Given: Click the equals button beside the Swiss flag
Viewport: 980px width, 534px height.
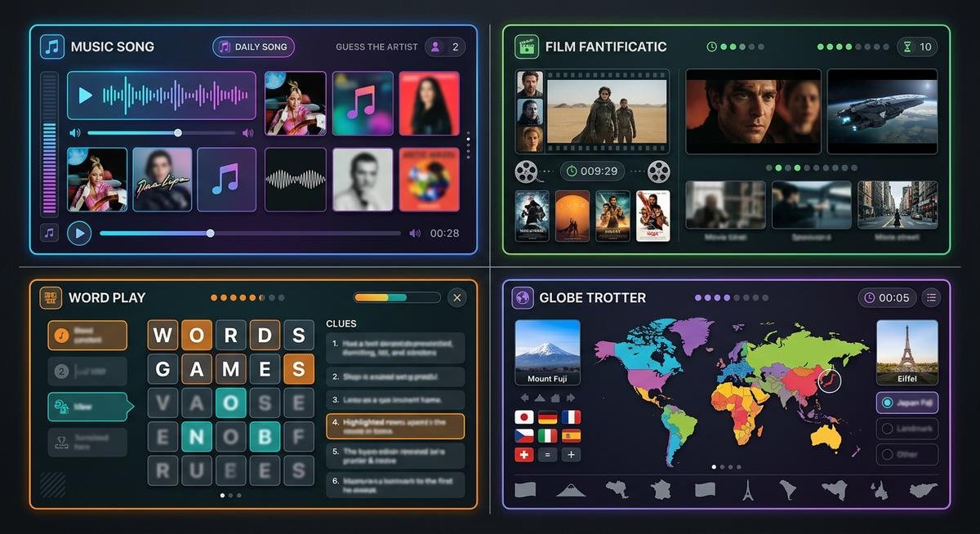Looking at the screenshot, I should point(548,455).
